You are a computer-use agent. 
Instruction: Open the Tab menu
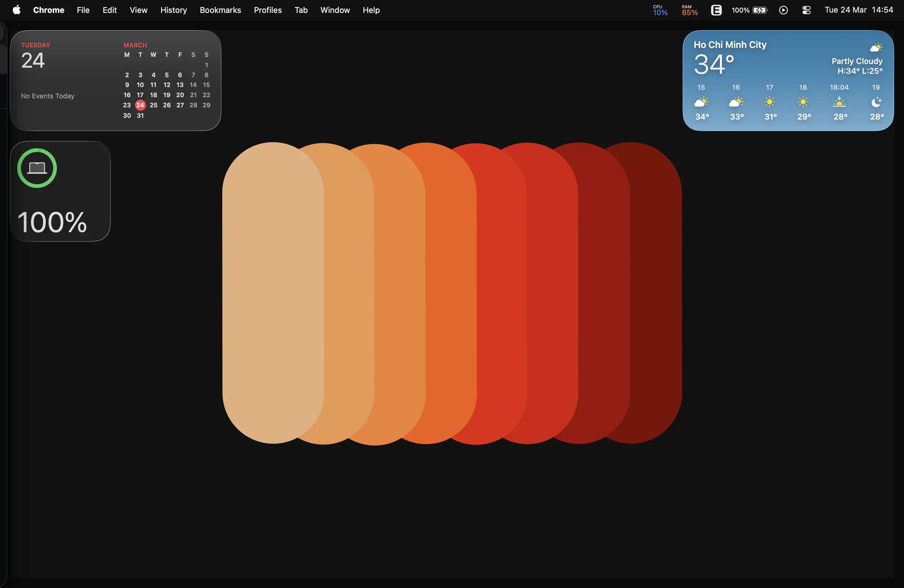click(301, 10)
